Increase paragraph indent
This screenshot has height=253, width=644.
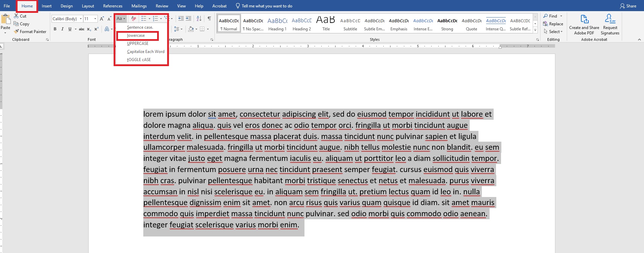point(188,19)
